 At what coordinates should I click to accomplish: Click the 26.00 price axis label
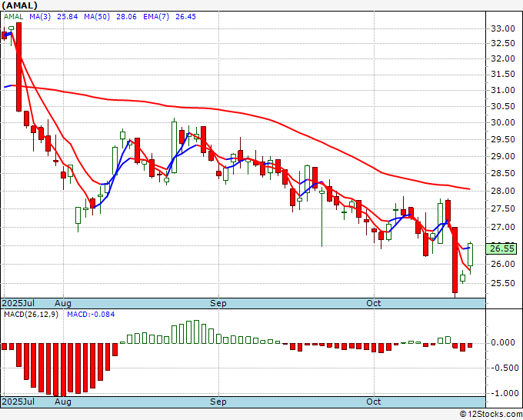pos(503,264)
